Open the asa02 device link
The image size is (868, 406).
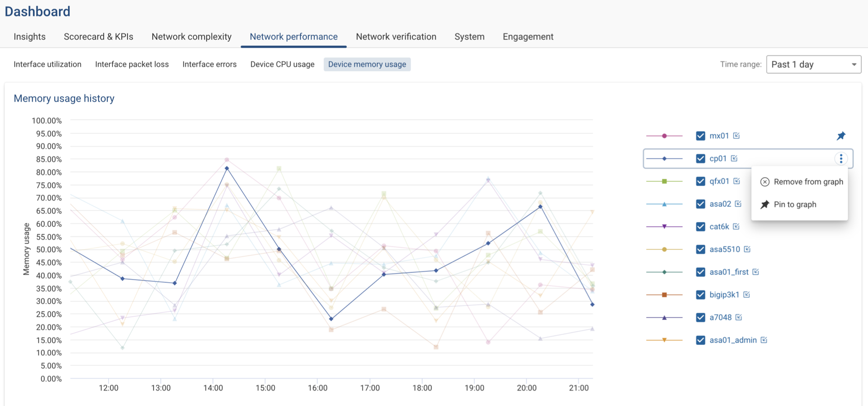pos(720,204)
